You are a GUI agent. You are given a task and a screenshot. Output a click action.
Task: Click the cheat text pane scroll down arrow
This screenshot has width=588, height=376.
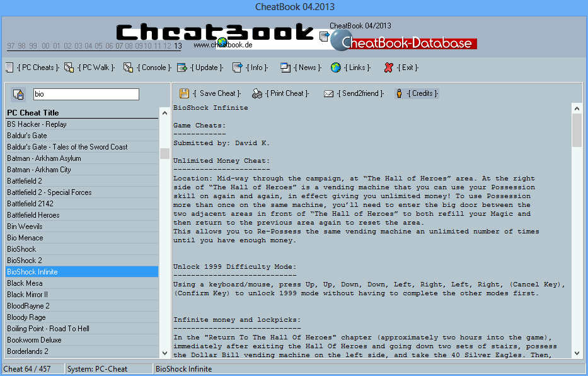coord(577,353)
